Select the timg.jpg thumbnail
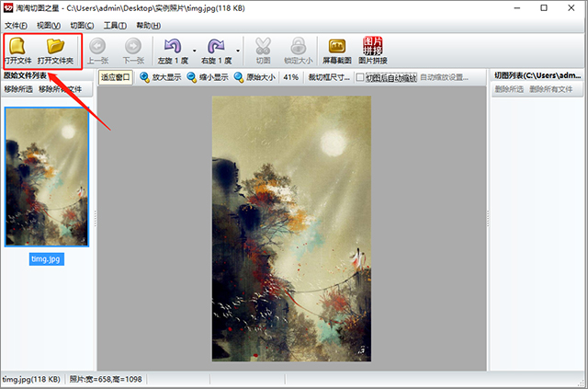588x389 pixels. point(47,177)
